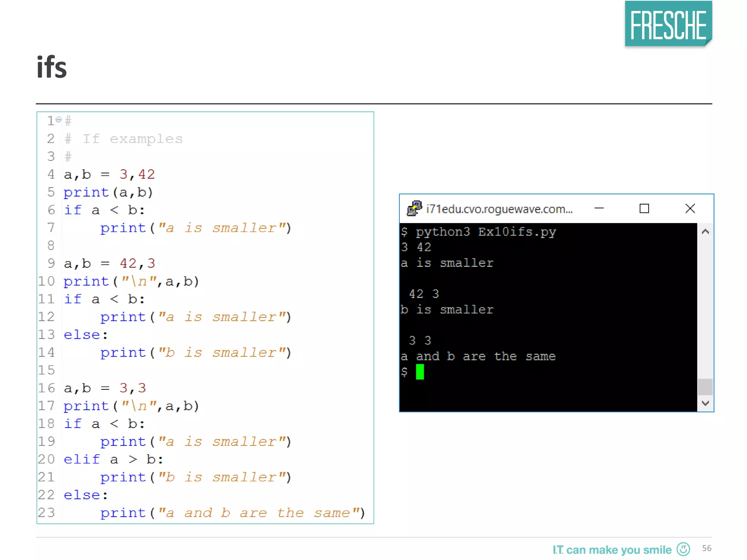Click the 'IT can make you smile' text

click(x=612, y=549)
